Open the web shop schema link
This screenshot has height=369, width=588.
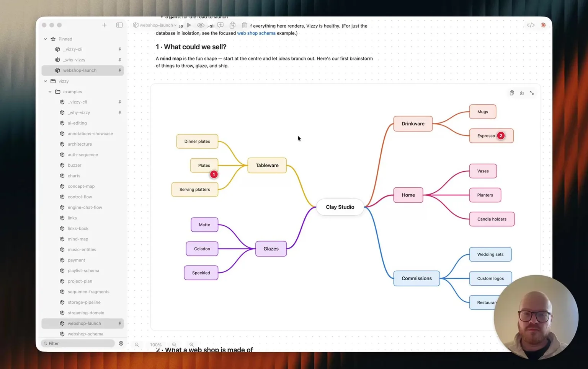pos(256,33)
